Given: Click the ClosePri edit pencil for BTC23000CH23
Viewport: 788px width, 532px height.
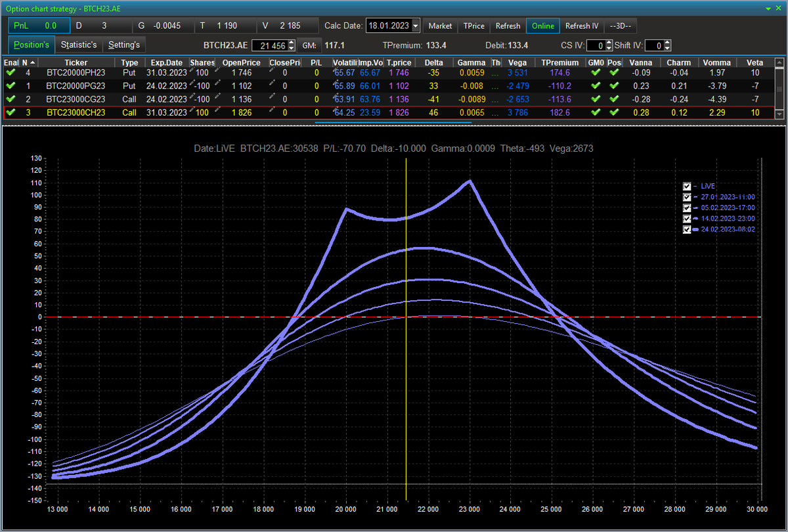Looking at the screenshot, I should tap(272, 109).
